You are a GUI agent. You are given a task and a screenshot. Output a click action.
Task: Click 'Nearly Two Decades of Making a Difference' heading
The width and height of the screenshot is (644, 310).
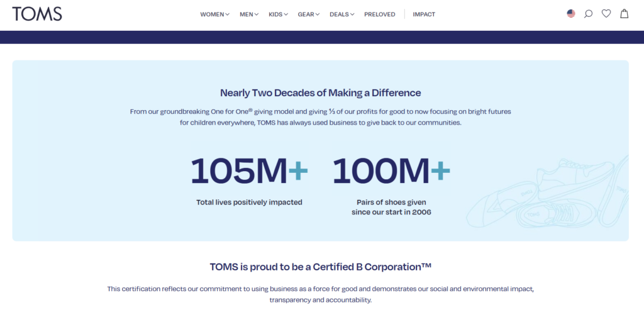pos(320,93)
